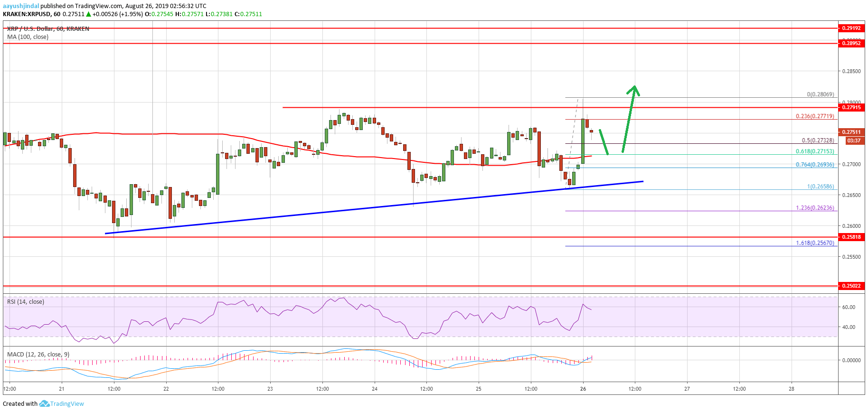Viewport: 868px width, 412px height.
Task: Click the close value C:0.27511 in header
Action: click(x=248, y=14)
